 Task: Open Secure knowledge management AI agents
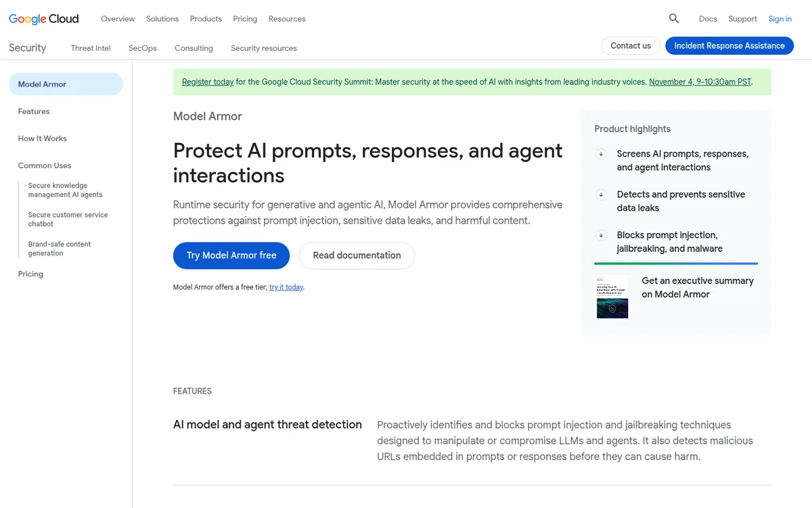(x=66, y=190)
